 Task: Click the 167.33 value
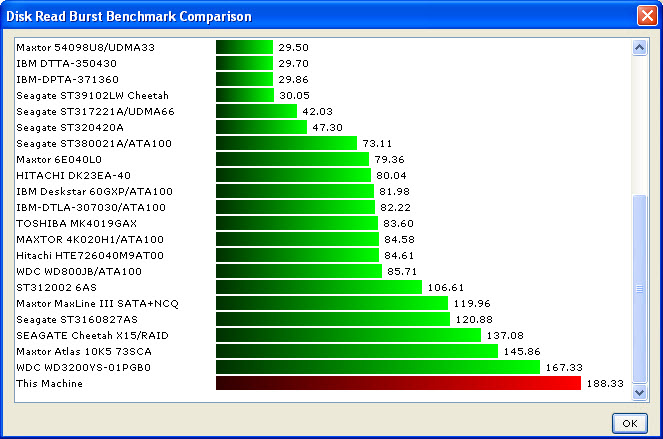564,368
